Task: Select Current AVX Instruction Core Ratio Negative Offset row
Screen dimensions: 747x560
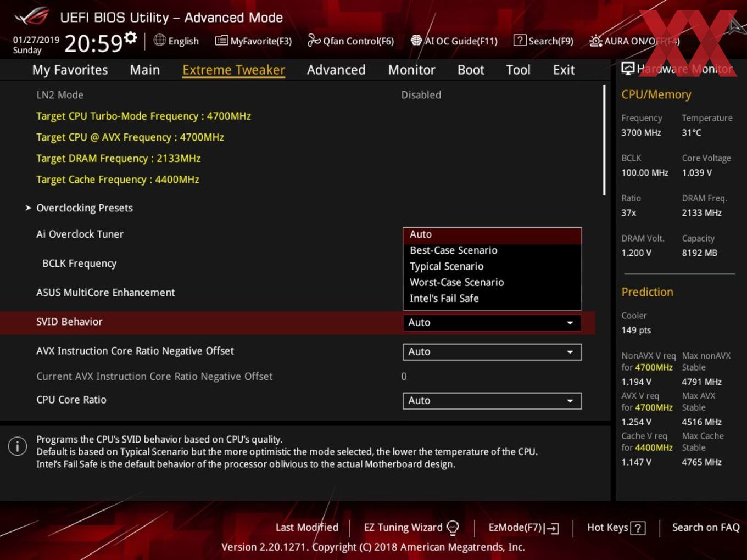Action: point(297,377)
